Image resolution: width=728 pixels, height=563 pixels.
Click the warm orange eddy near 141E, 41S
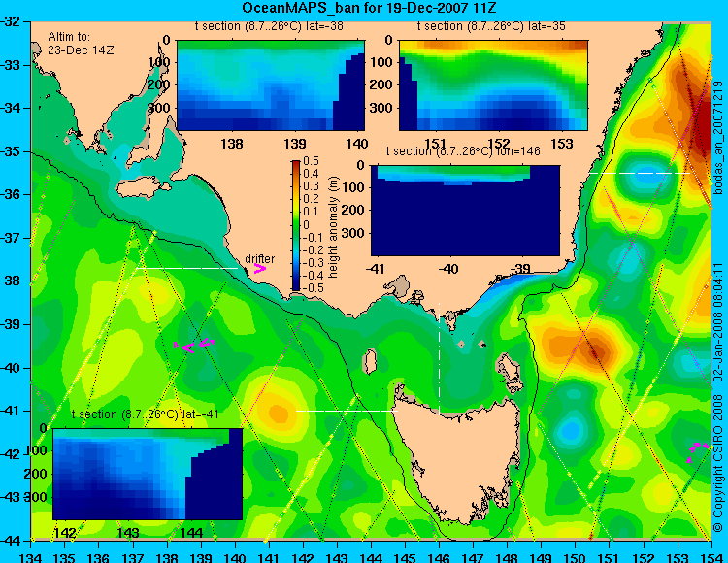click(x=279, y=413)
